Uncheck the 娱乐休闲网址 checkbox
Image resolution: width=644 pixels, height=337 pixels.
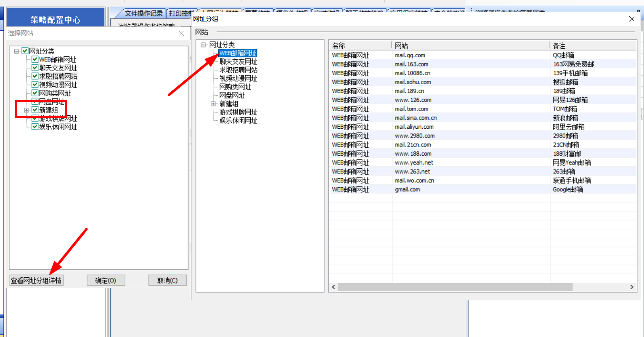tap(35, 127)
